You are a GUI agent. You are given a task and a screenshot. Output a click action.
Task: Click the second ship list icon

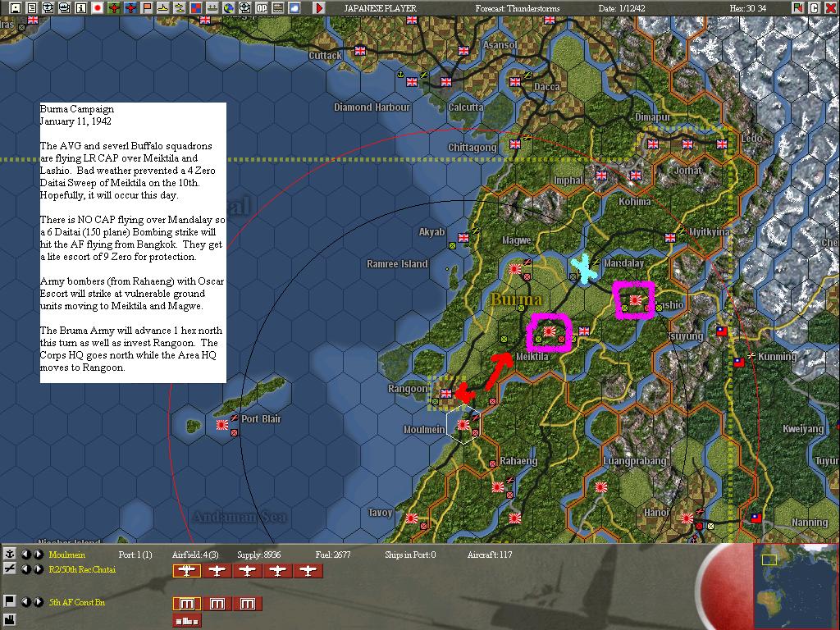point(65,7)
